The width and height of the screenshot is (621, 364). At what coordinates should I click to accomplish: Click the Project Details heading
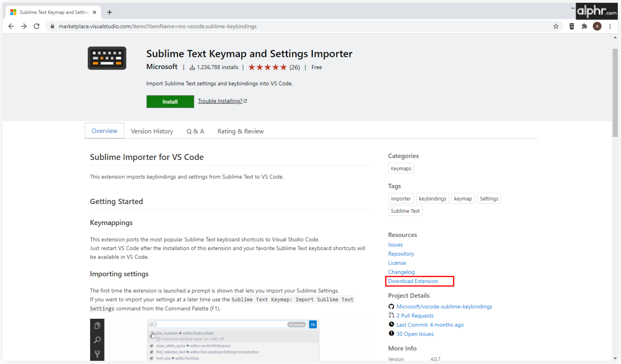point(409,296)
